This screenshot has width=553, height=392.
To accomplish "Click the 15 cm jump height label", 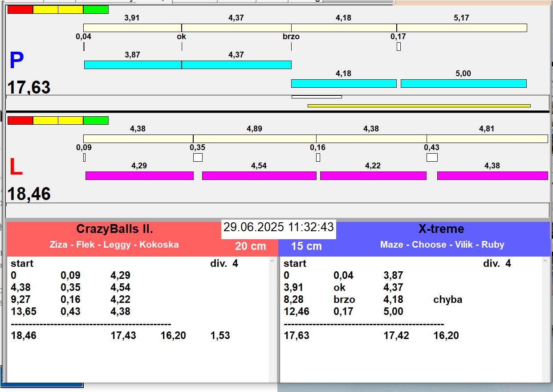I will tap(306, 246).
